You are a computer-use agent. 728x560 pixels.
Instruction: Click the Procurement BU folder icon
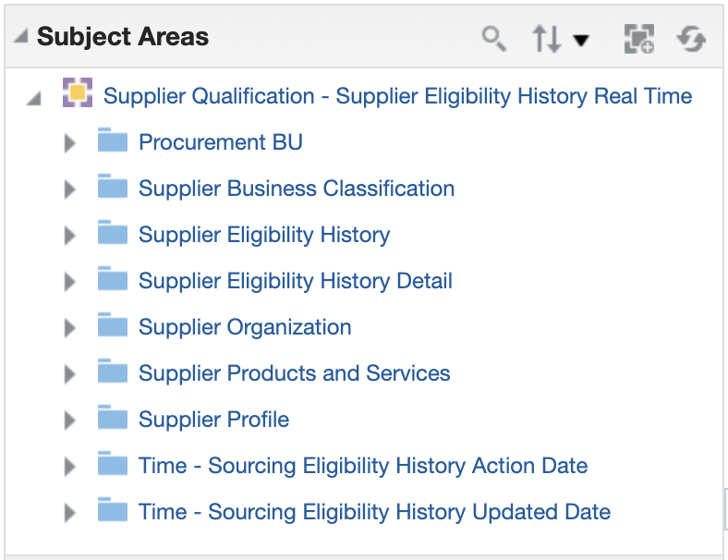pos(113,141)
